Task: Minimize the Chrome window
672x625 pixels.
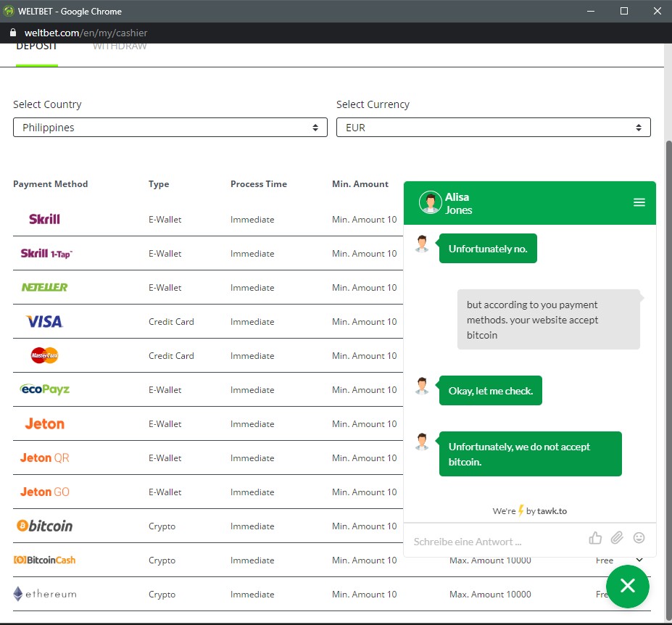Action: (591, 11)
